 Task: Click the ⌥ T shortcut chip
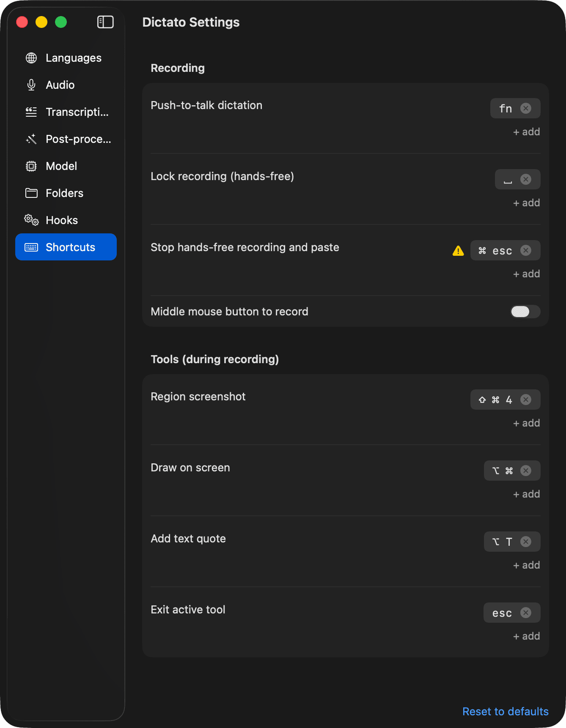[x=512, y=542]
